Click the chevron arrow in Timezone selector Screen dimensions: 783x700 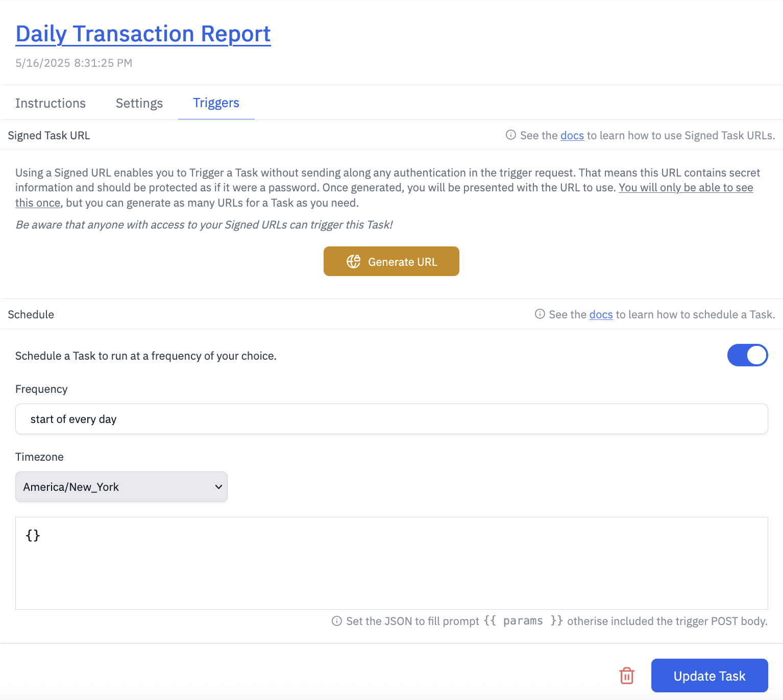click(218, 487)
